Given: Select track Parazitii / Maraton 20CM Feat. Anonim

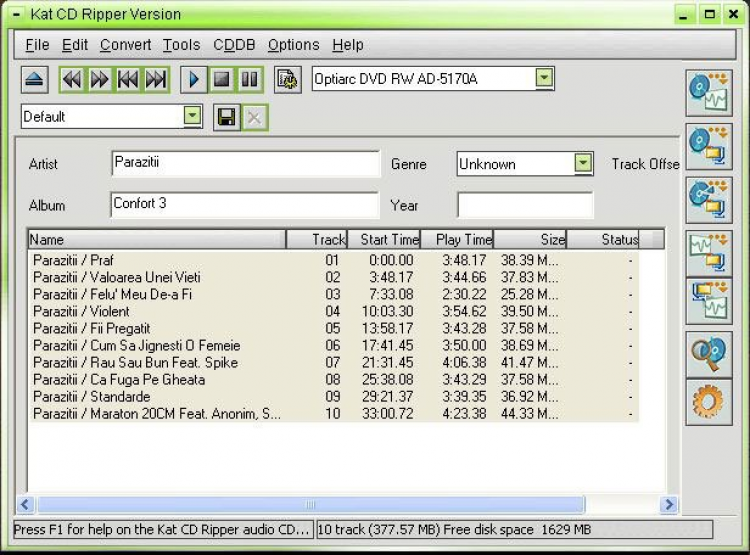Looking at the screenshot, I should (x=333, y=414).
